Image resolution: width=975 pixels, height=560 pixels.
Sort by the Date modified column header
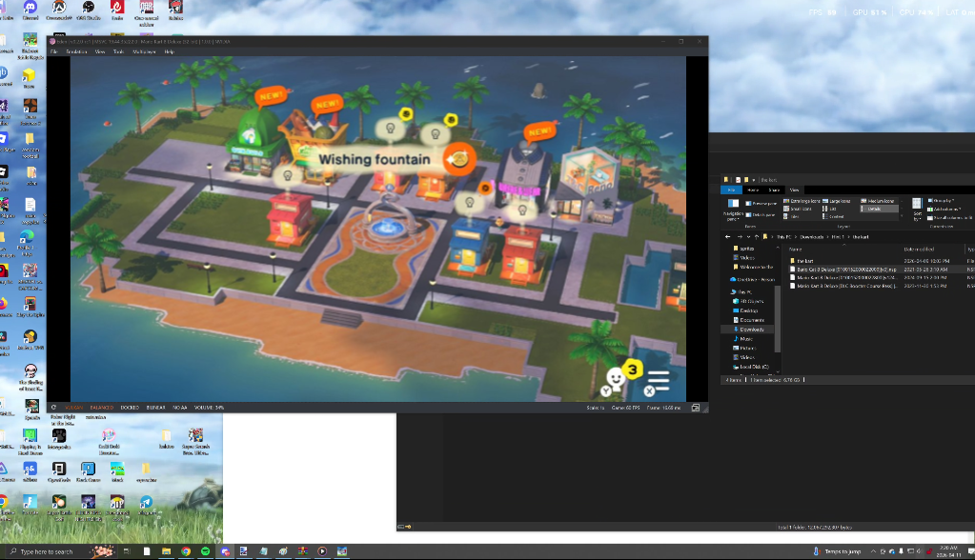921,250
